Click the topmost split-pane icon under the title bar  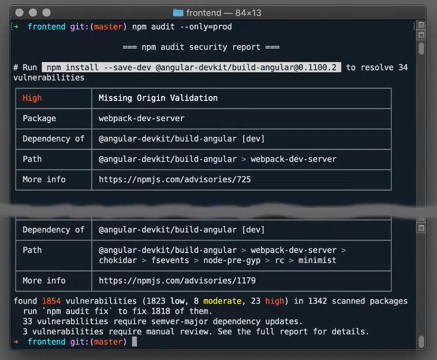point(421,25)
